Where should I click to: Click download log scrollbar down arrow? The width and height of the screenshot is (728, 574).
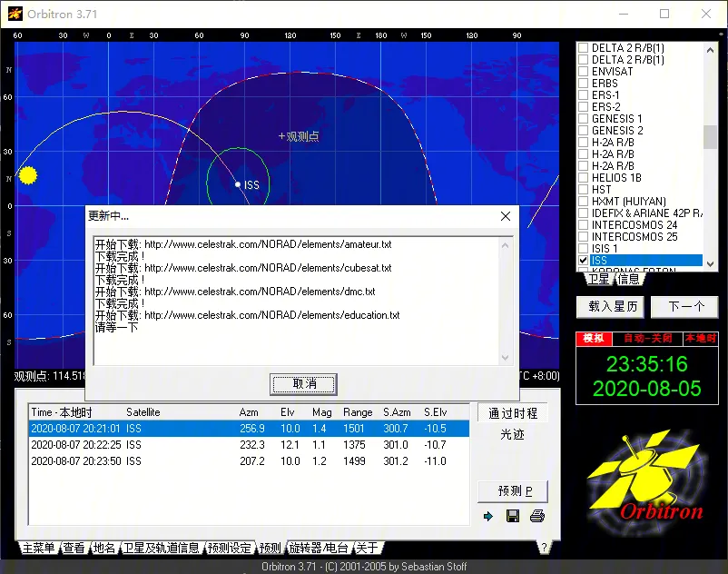click(x=506, y=358)
